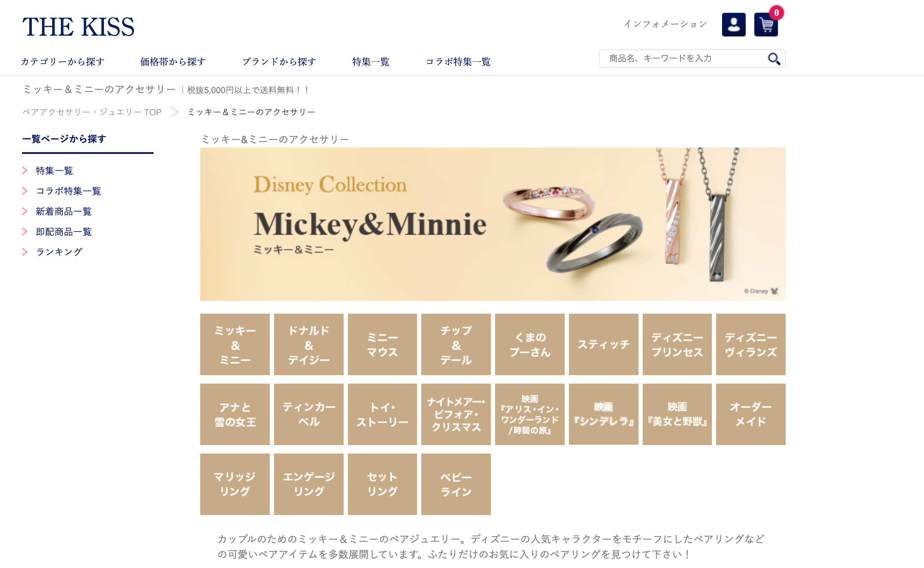
Task: Open ブランドから探す menu
Action: tap(279, 62)
